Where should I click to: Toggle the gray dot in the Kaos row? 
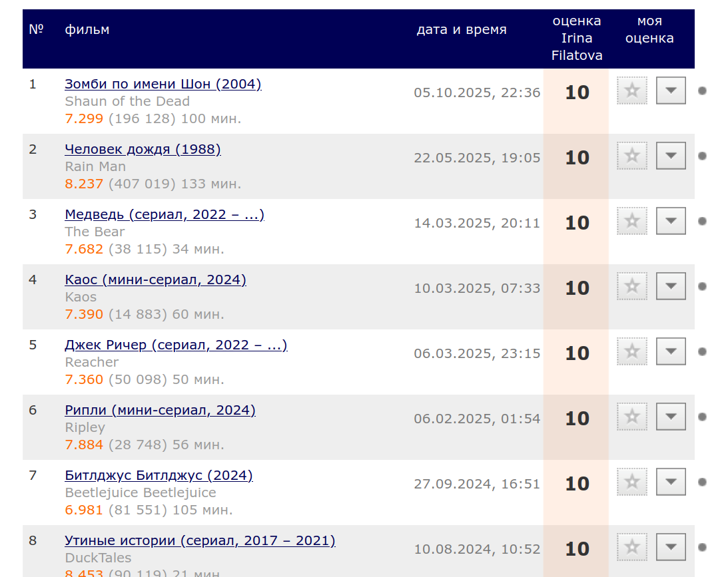pyautogui.click(x=702, y=286)
